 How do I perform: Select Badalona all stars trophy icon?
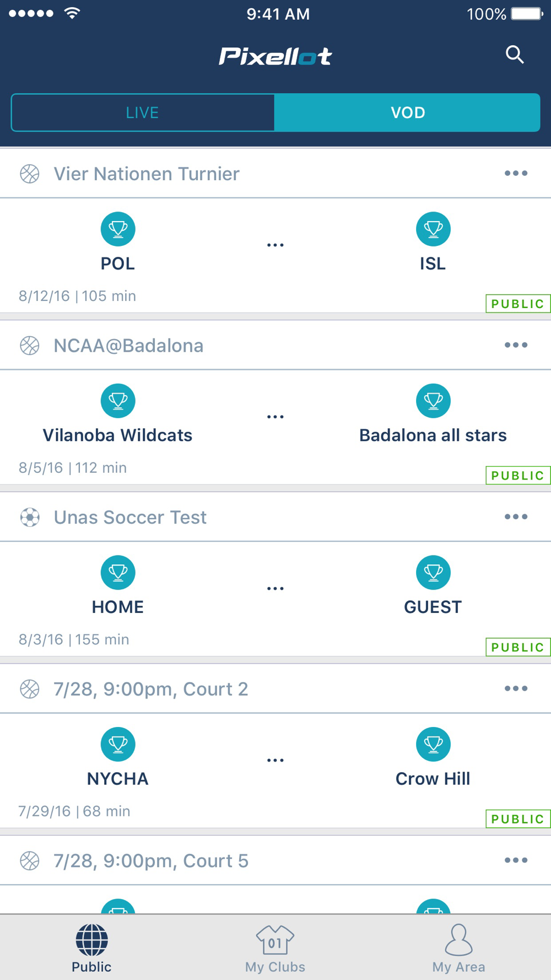coord(433,401)
